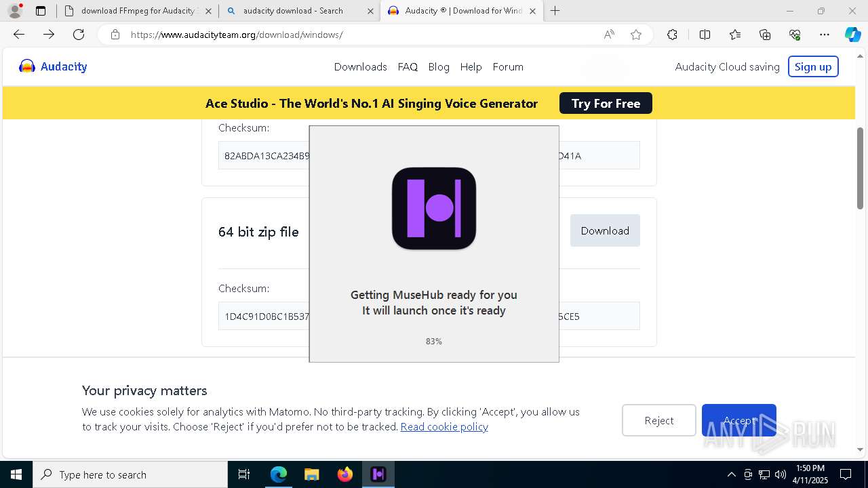Screen dimensions: 868x488
Task: Open Task View on the taskbar
Action: pyautogui.click(x=244, y=474)
